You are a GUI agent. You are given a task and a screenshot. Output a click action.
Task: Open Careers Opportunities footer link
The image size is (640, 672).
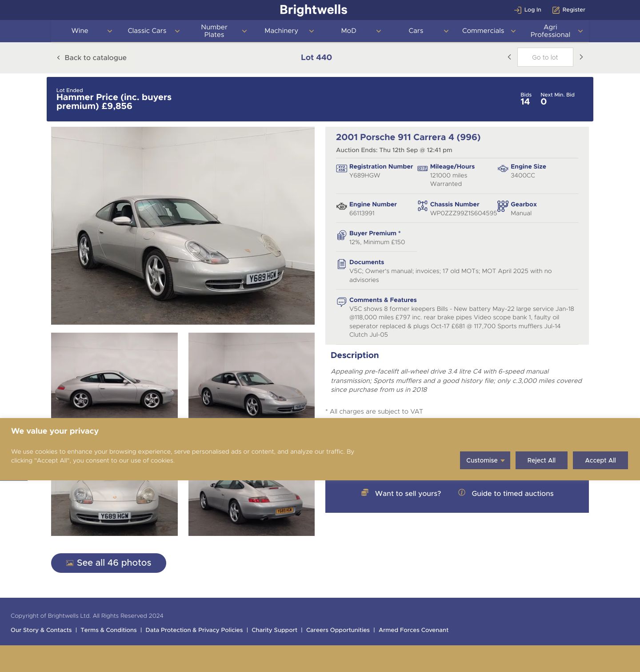point(338,630)
